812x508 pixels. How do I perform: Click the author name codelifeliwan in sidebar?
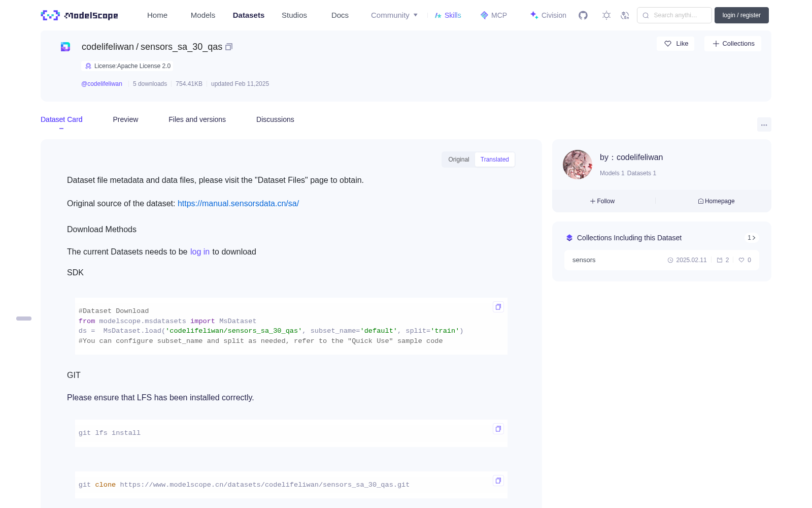(639, 157)
